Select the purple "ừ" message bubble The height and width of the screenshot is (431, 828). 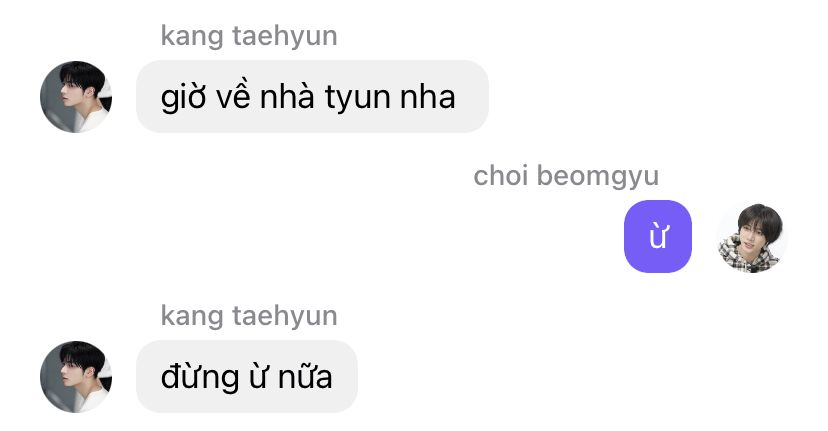pos(658,237)
